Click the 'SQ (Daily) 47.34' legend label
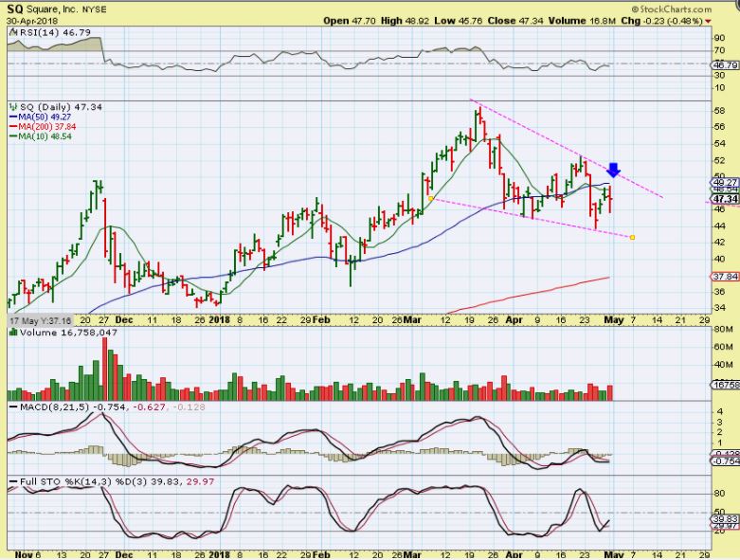Screen dimensions: 740x560 click(x=61, y=107)
